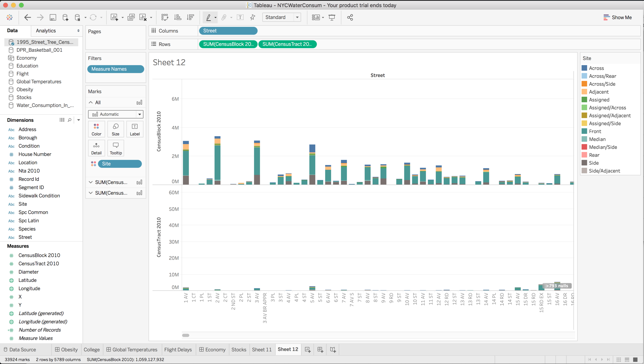The image size is (644, 364).
Task: Select the Measure Names filter pill
Action: [x=115, y=69]
